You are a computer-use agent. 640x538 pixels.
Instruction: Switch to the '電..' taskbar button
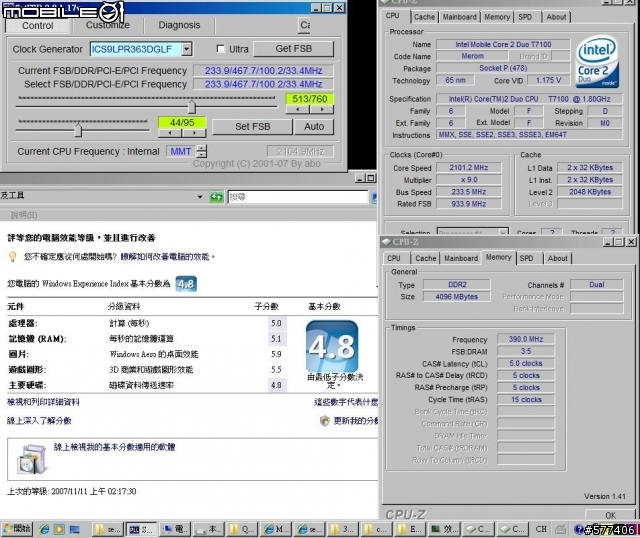point(175,529)
